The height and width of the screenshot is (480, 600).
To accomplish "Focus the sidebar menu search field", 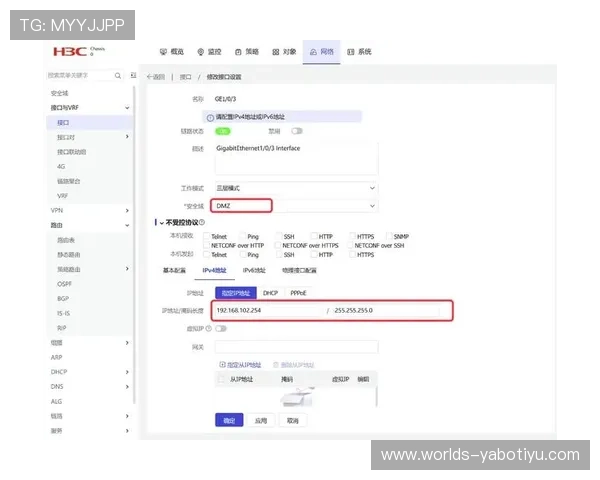I will [x=80, y=75].
